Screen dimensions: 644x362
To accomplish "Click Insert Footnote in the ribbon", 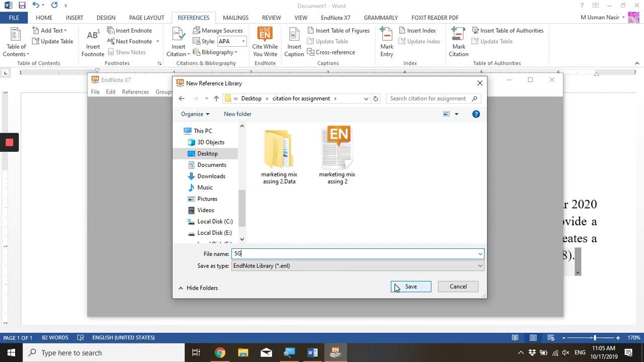I will pos(93,42).
